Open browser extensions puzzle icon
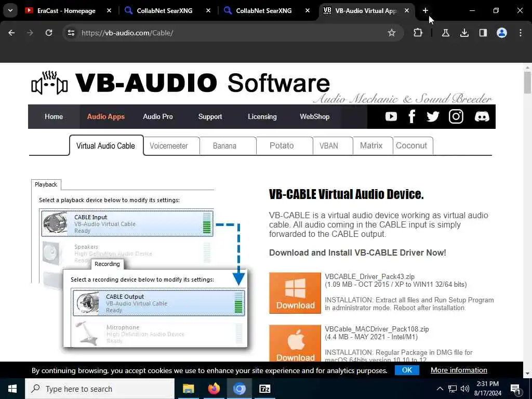The height and width of the screenshot is (399, 532). pyautogui.click(x=418, y=33)
